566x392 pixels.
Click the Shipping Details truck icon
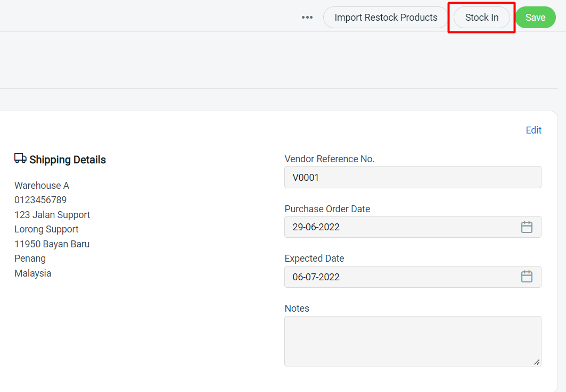(20, 158)
